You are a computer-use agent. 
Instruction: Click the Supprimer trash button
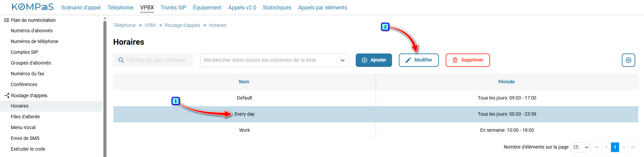tap(468, 60)
